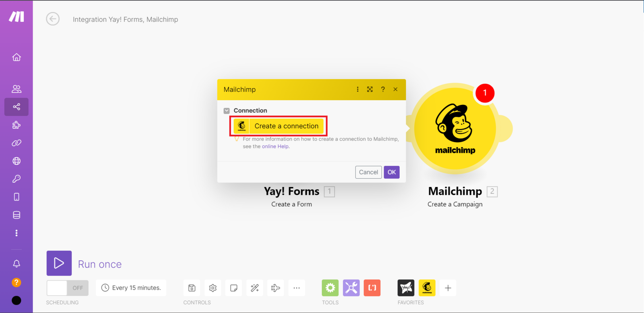Click Create a connection button
Viewport: 644px width, 313px height.
[x=279, y=126]
